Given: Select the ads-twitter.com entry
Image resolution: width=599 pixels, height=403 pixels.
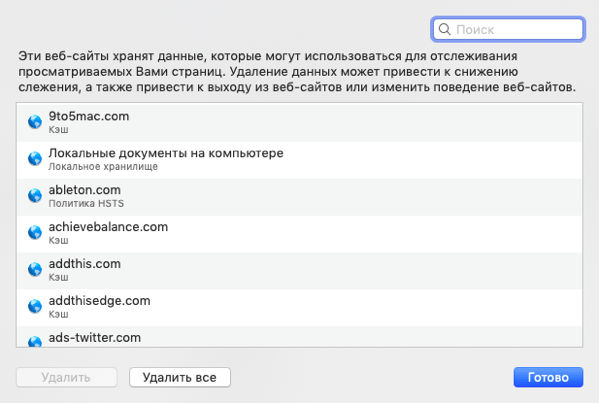Looking at the screenshot, I should [300, 337].
